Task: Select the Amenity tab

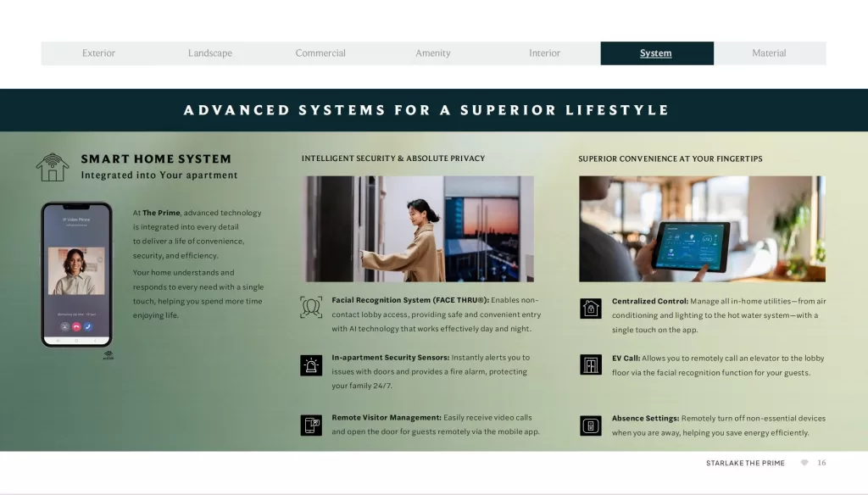Action: pyautogui.click(x=432, y=53)
